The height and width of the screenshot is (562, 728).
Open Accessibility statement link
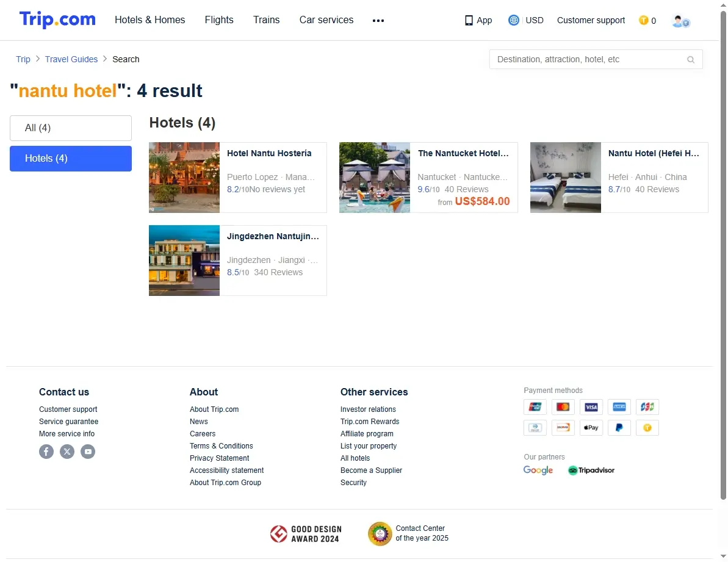point(226,470)
